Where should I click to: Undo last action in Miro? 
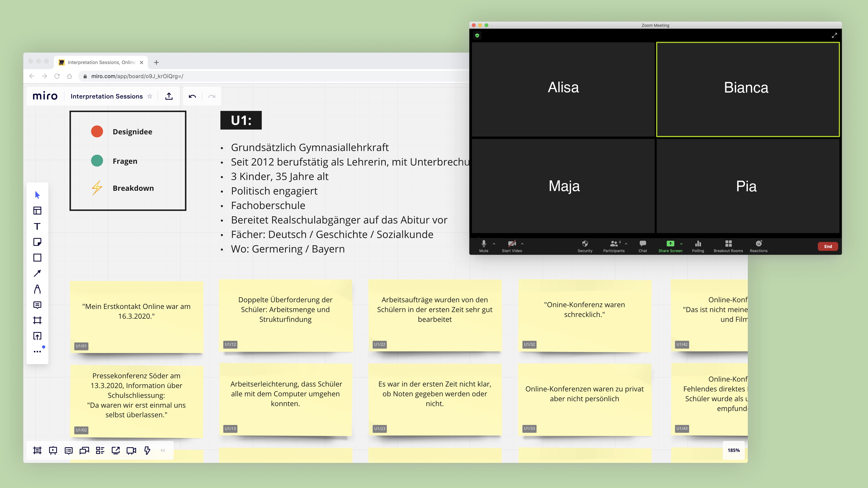point(192,97)
